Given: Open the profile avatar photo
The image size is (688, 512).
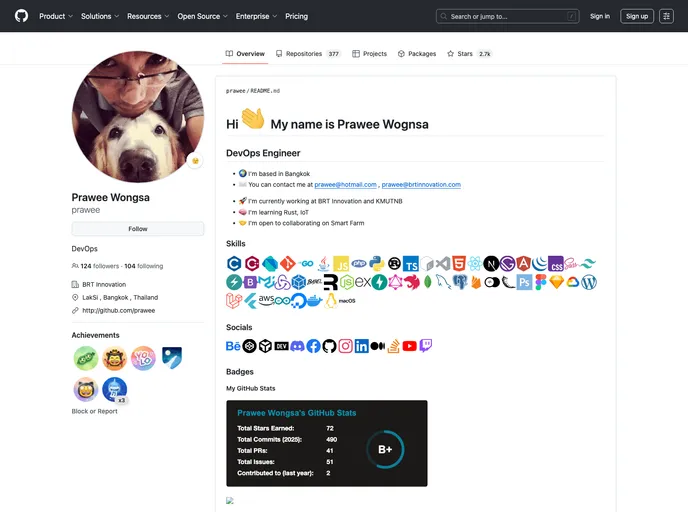Looking at the screenshot, I should tap(138, 116).
